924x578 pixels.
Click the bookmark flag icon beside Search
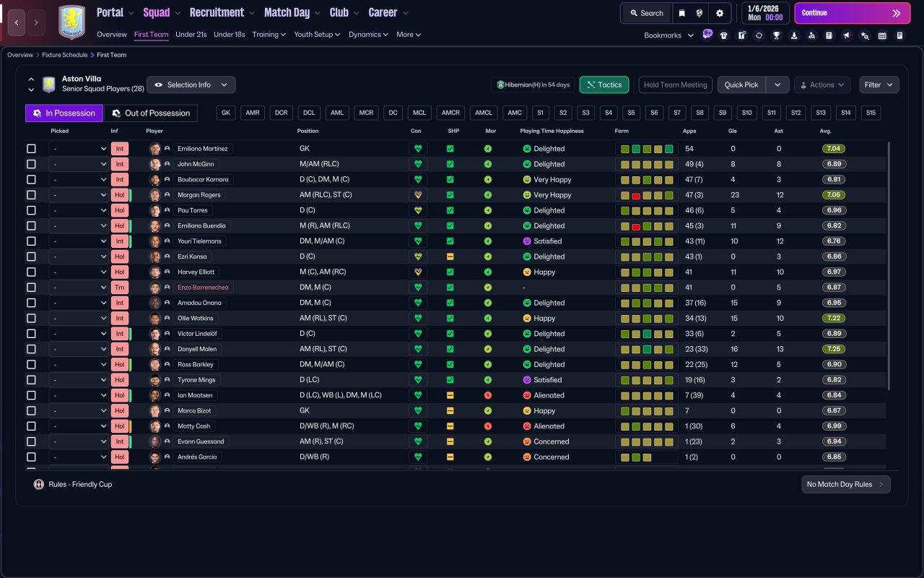(681, 13)
